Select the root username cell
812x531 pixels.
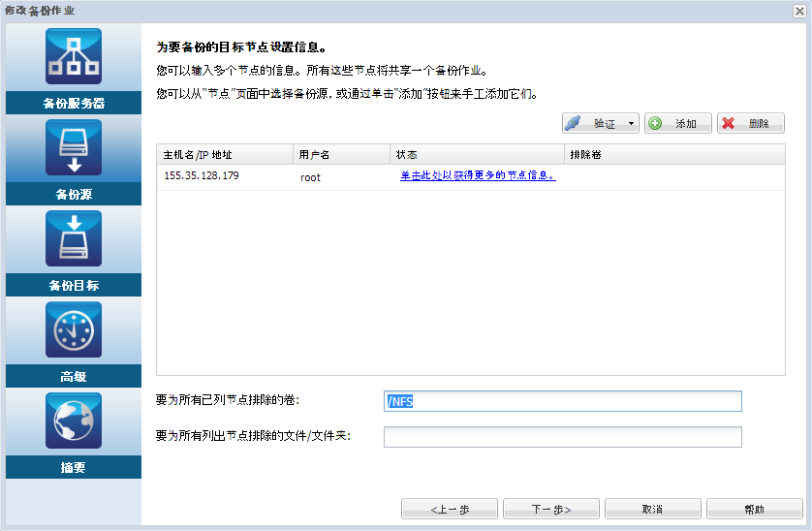point(310,177)
